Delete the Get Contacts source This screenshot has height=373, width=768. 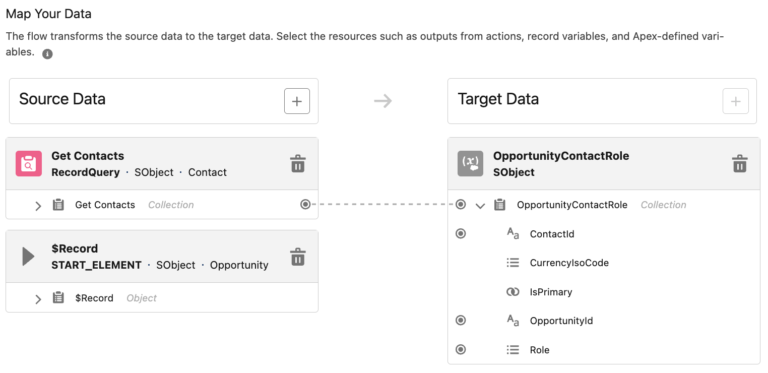[298, 164]
